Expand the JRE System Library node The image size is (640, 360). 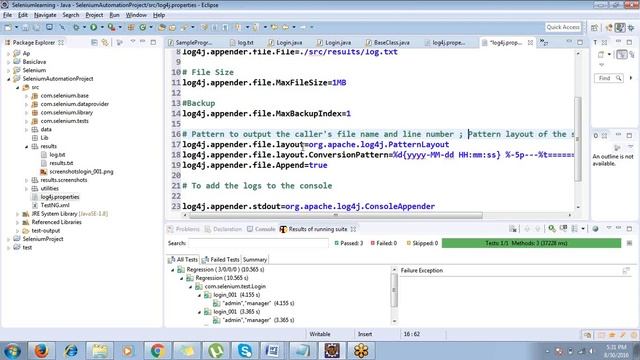[18, 214]
